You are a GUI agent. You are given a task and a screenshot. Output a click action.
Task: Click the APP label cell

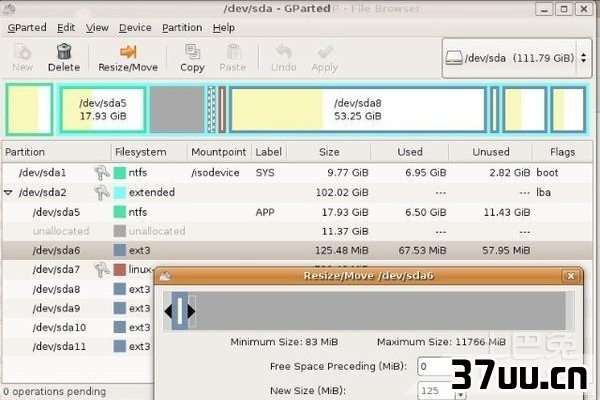click(x=265, y=212)
